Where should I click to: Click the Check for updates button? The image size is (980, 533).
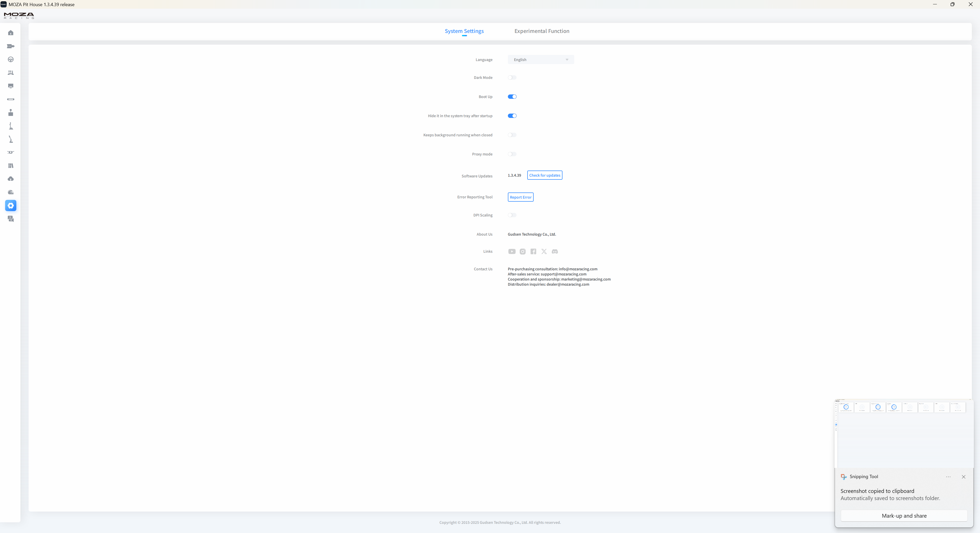coord(544,175)
